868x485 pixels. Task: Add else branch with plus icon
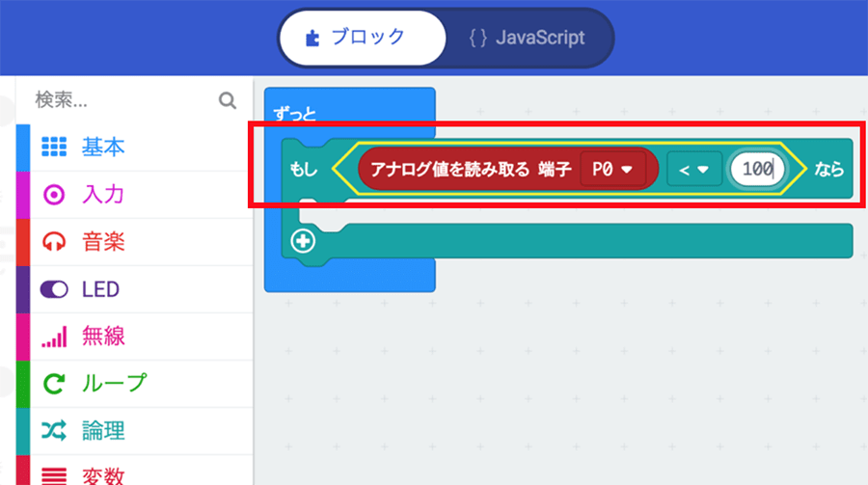(303, 241)
